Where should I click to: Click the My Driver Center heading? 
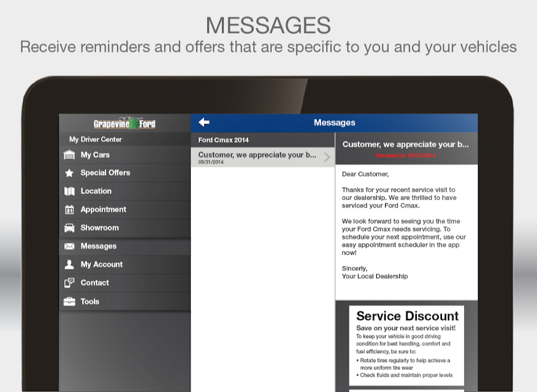point(96,140)
